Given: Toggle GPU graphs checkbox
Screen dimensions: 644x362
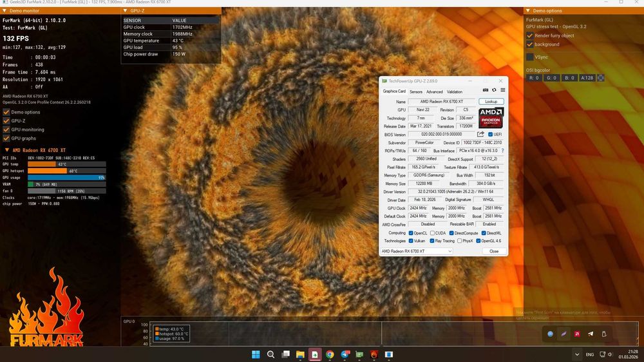Looking at the screenshot, I should point(6,138).
